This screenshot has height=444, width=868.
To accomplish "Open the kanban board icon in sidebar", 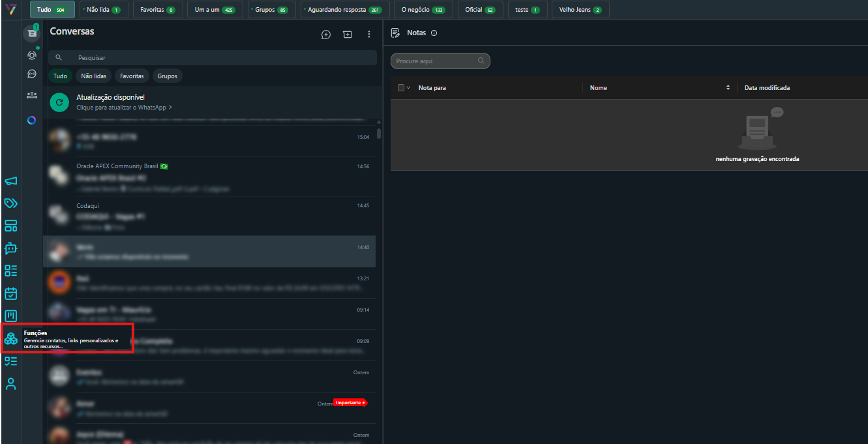I will 11,316.
